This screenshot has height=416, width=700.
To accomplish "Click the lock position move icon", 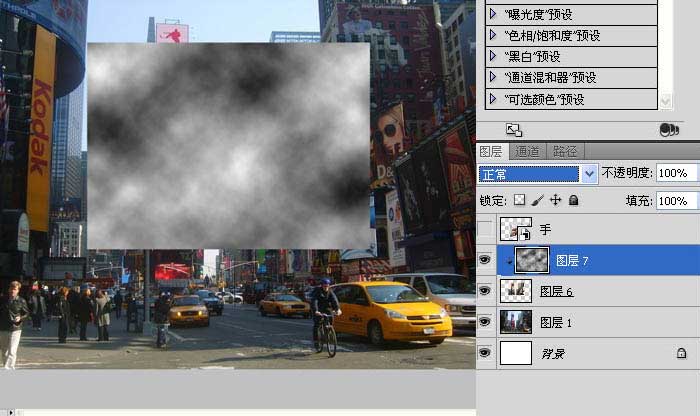I will (x=555, y=200).
